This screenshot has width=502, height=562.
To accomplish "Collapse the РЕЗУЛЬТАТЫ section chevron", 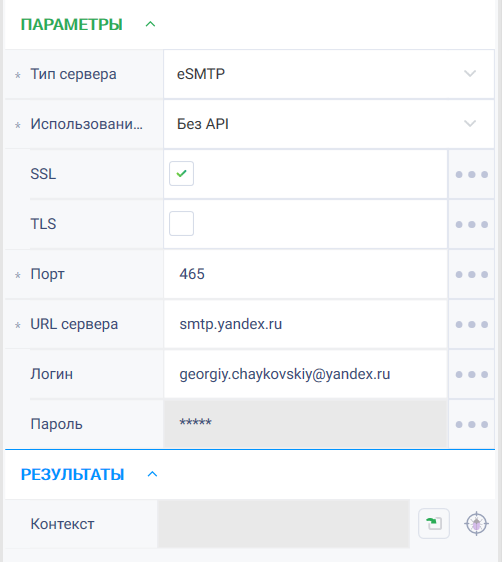I will pyautogui.click(x=152, y=474).
